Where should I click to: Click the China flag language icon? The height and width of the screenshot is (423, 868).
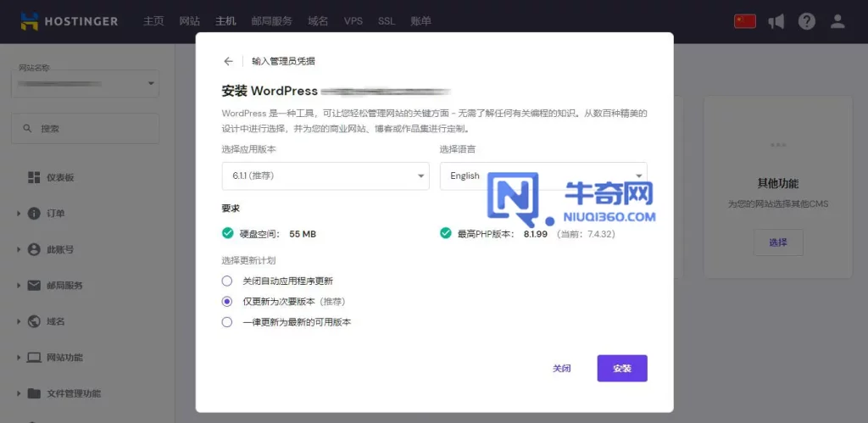(745, 21)
